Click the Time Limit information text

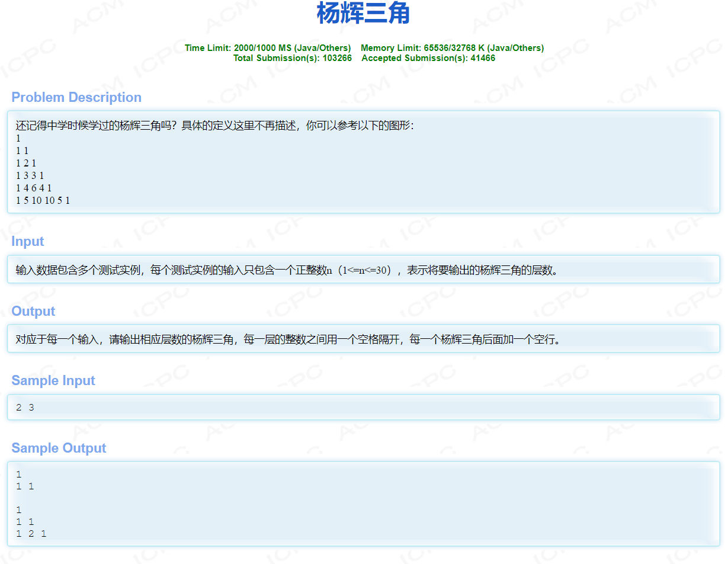pyautogui.click(x=268, y=48)
